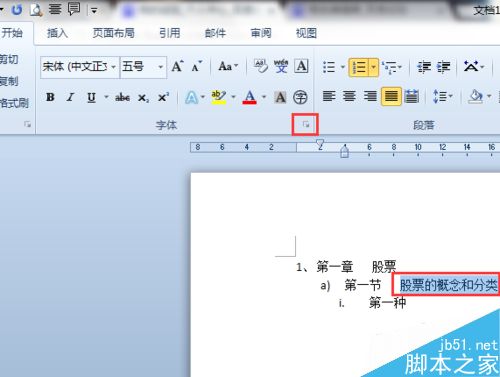Open 视图 tab
The height and width of the screenshot is (377, 500).
click(x=306, y=33)
